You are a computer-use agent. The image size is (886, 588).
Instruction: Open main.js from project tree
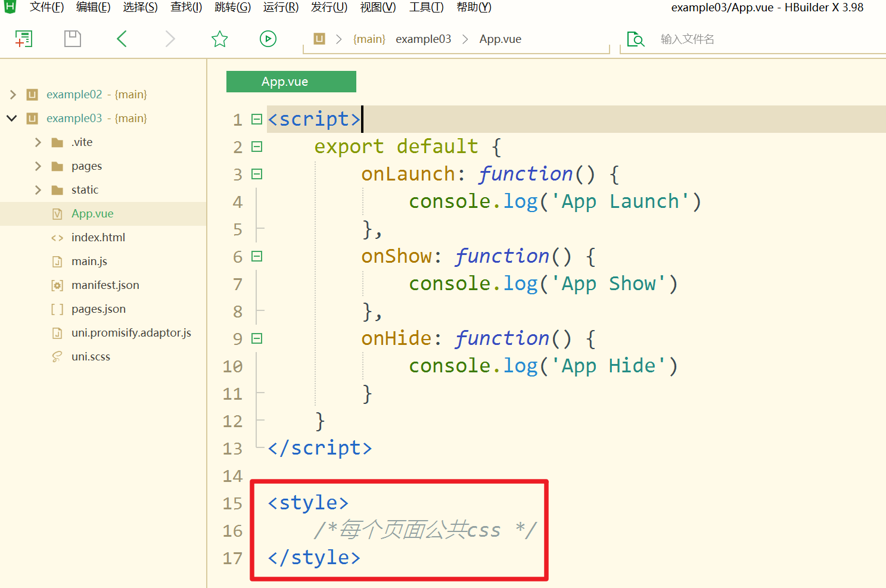coord(89,262)
